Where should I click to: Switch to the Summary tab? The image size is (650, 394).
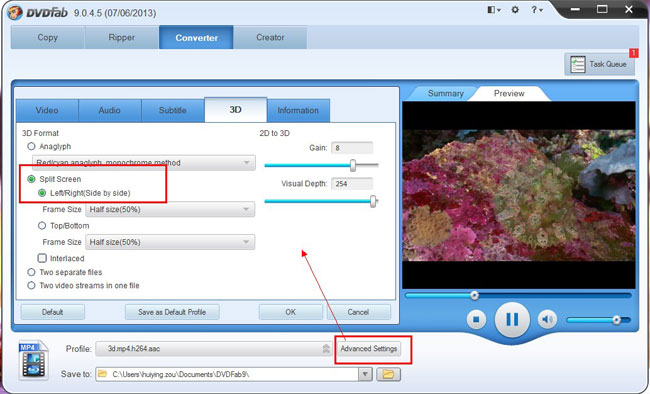[446, 93]
